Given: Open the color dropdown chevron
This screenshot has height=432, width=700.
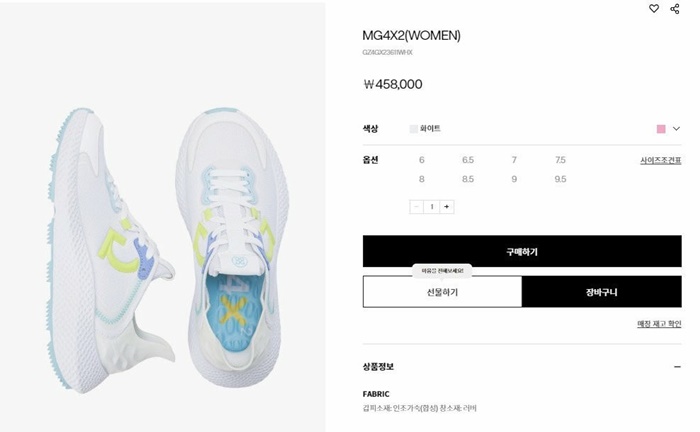Looking at the screenshot, I should point(676,129).
